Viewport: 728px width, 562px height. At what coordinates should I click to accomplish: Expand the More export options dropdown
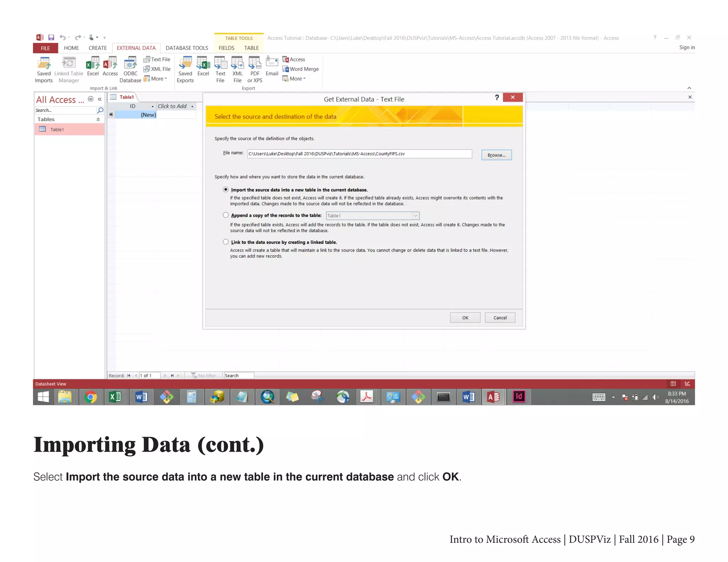pyautogui.click(x=294, y=79)
